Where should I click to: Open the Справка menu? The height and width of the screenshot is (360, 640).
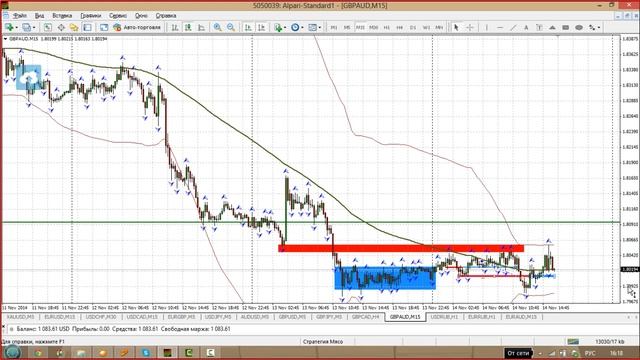pyautogui.click(x=166, y=16)
